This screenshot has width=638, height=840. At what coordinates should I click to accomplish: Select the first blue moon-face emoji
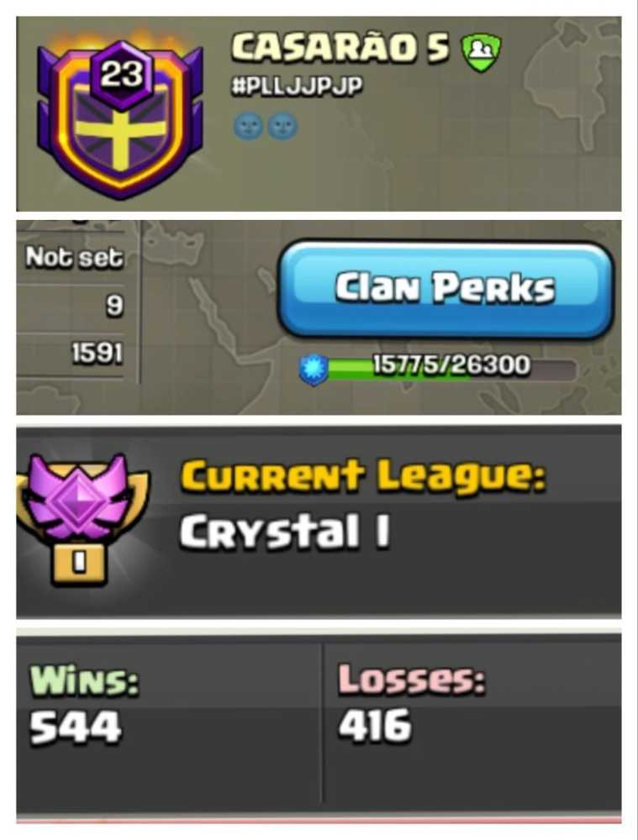[x=248, y=127]
